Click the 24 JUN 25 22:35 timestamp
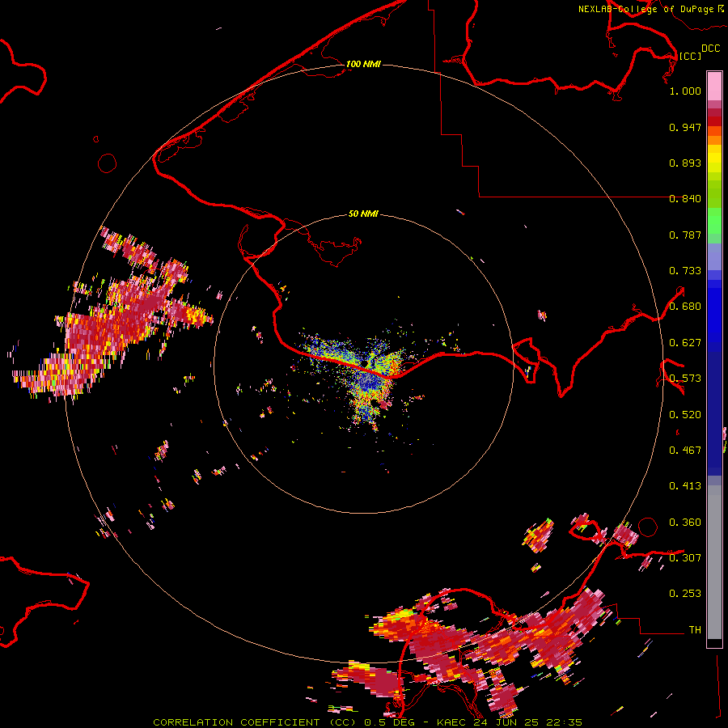 tap(528, 722)
